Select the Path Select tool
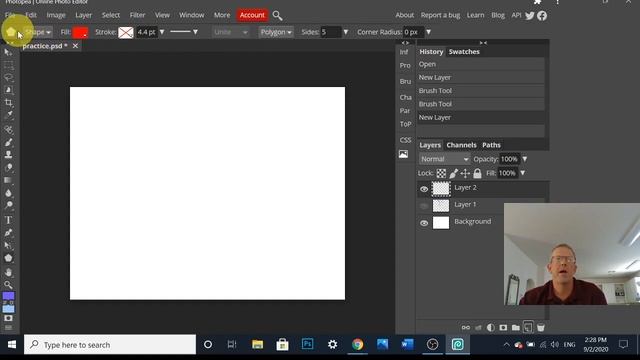 click(x=8, y=245)
